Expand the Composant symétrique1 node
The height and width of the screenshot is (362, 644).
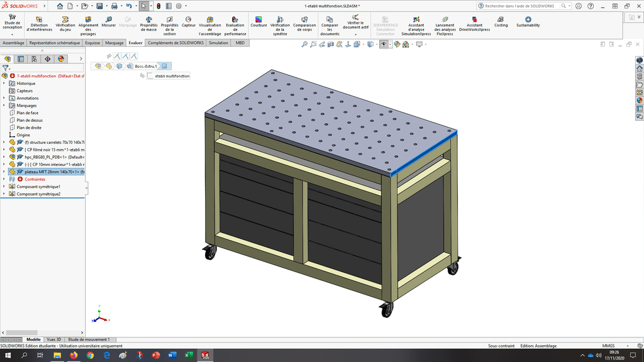click(x=4, y=187)
